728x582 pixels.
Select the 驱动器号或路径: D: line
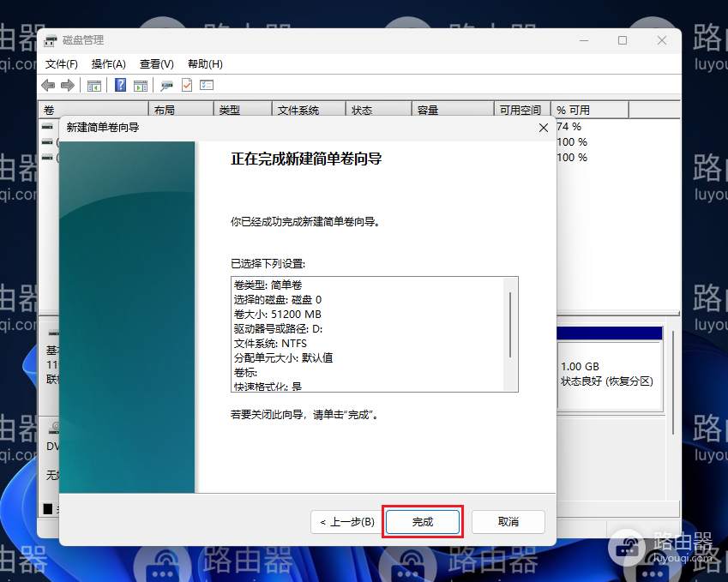278,329
